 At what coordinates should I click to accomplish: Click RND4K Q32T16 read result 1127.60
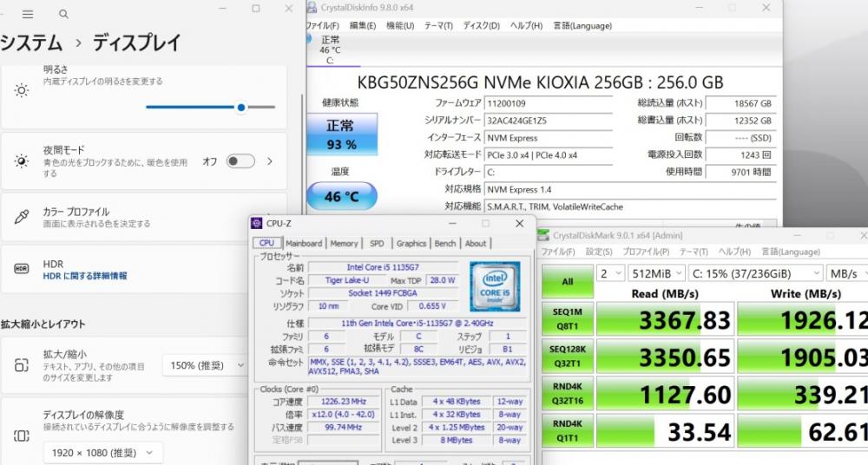click(x=666, y=394)
